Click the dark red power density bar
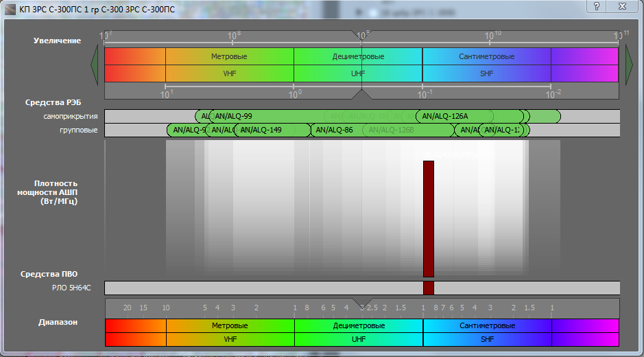 429,219
